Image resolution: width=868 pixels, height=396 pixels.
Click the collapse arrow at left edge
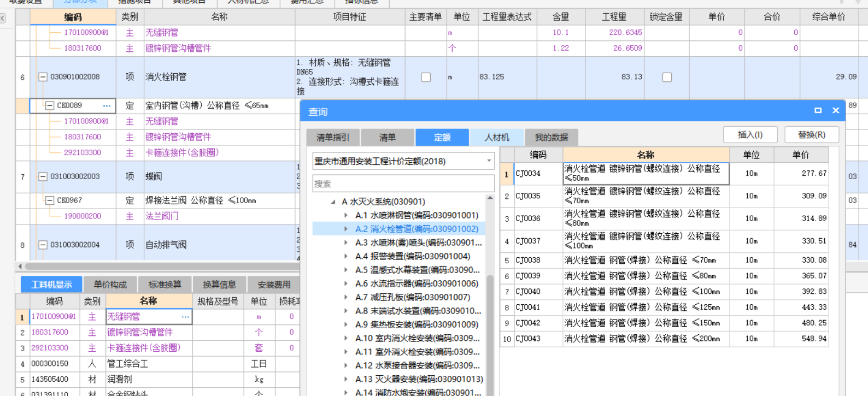pyautogui.click(x=3, y=19)
